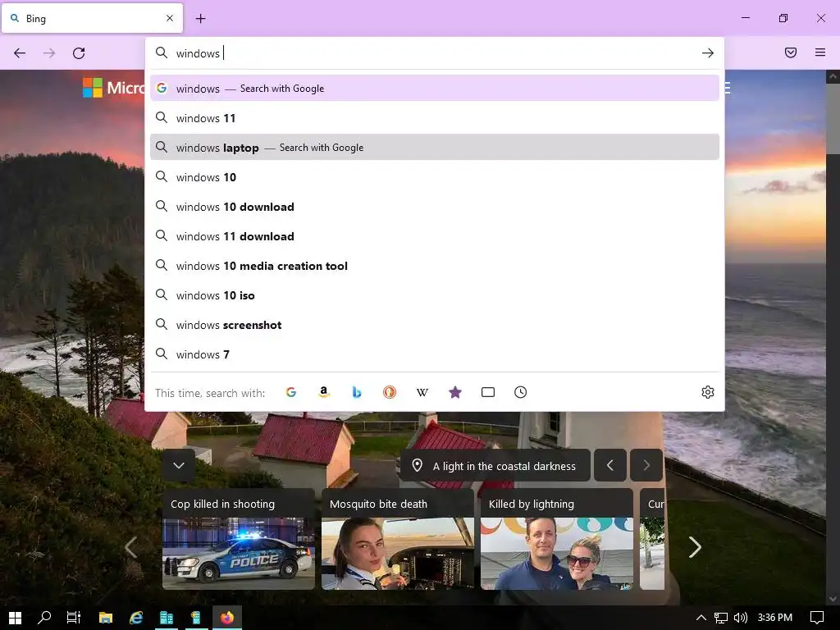Open police car thumbnail
Image resolution: width=840 pixels, height=630 pixels.
(x=239, y=554)
